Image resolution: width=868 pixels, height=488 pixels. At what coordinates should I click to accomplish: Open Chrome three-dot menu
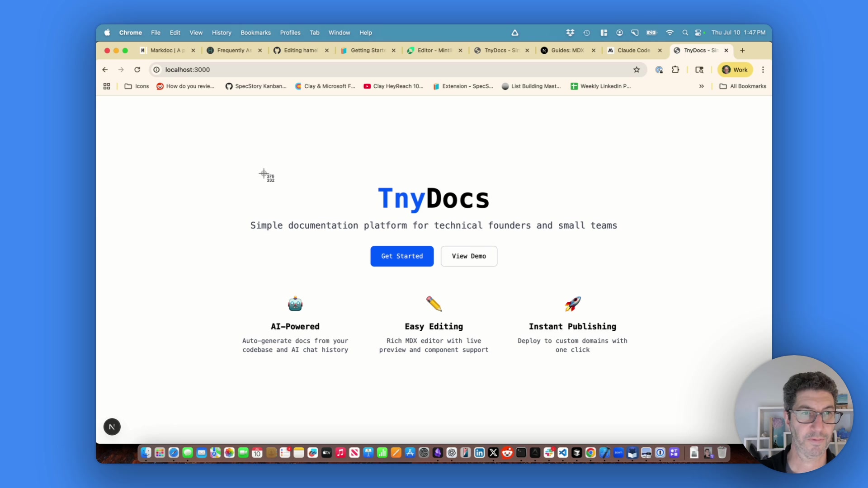pos(763,70)
